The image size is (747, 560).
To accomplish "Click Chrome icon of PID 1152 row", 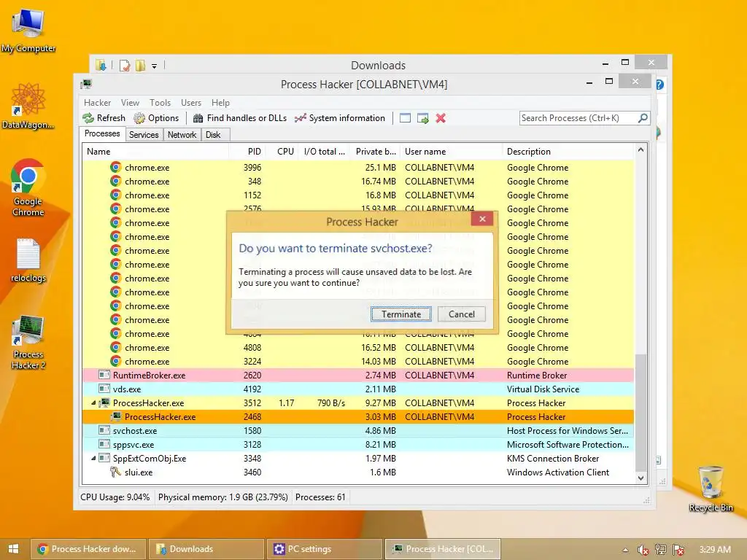I will (x=115, y=195).
